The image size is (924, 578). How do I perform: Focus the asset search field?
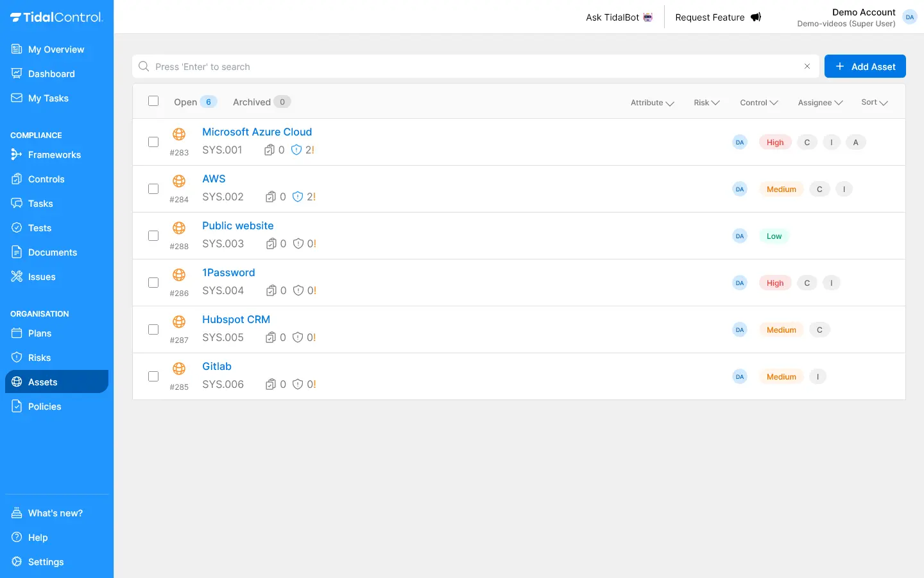[475, 67]
